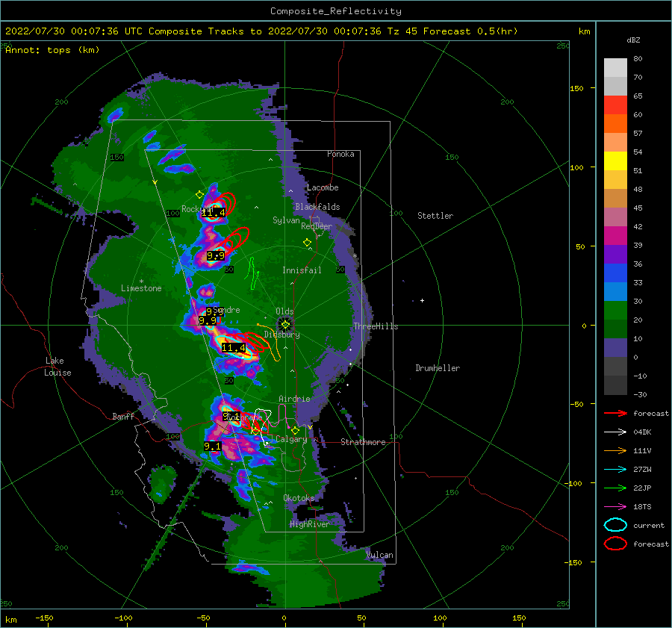Click the Banff label
Image resolution: width=672 pixels, height=628 pixels.
(x=123, y=416)
